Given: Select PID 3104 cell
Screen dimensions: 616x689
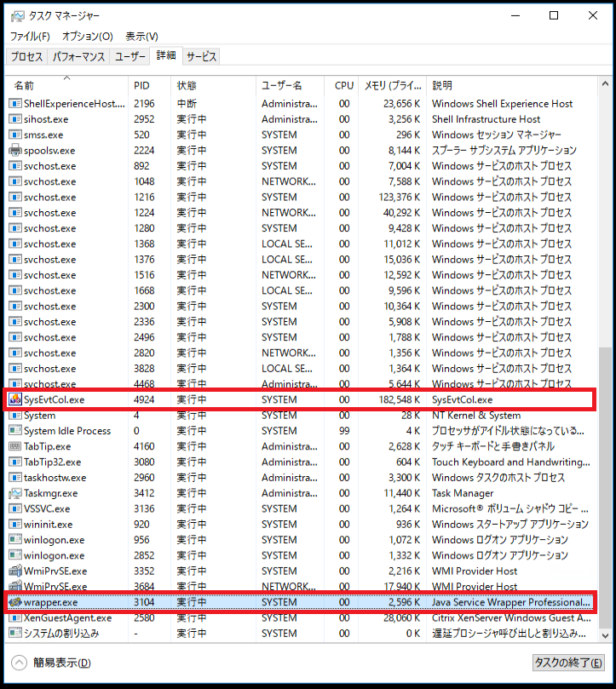Looking at the screenshot, I should (144, 602).
